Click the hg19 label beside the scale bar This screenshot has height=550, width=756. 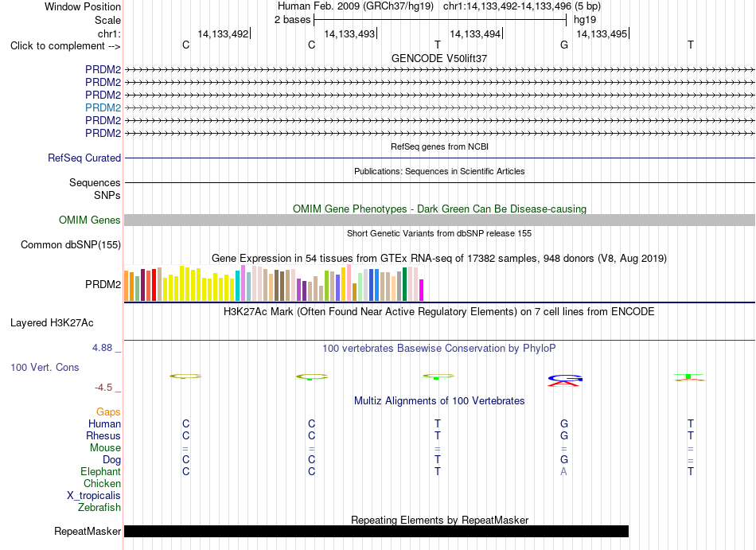click(585, 20)
